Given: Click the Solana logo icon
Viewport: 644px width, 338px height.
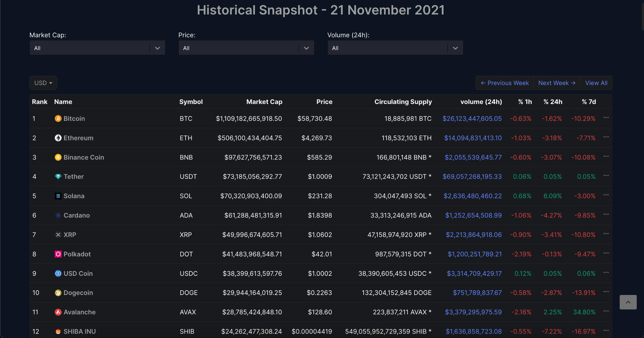Looking at the screenshot, I should point(58,196).
